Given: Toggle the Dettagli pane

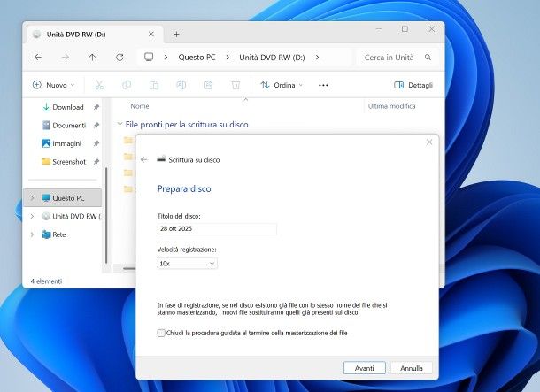Looking at the screenshot, I should [413, 85].
